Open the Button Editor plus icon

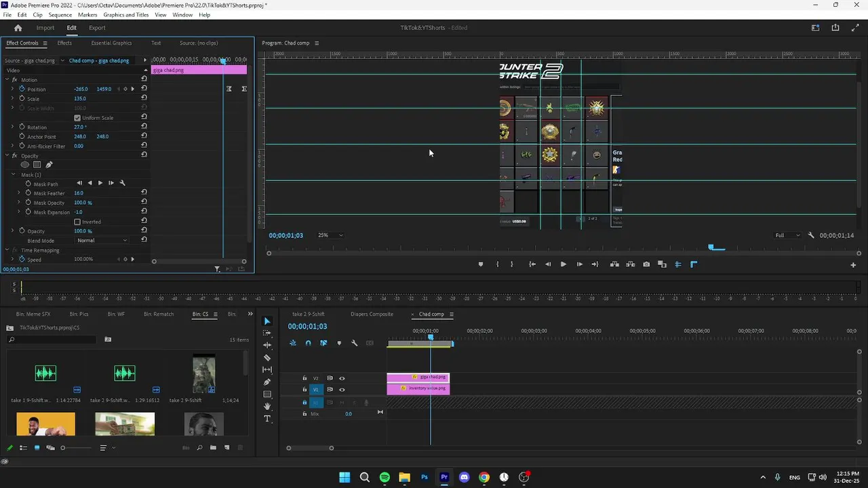tap(853, 265)
